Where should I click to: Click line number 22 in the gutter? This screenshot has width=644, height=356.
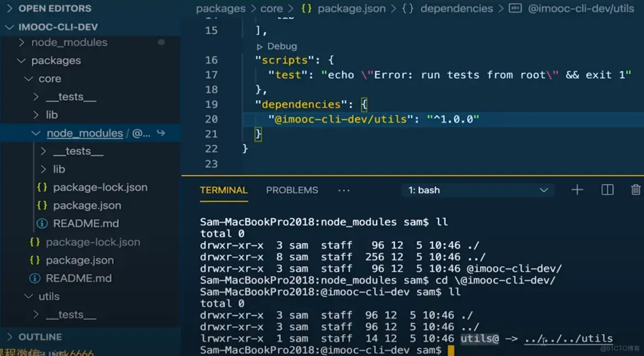pos(211,149)
